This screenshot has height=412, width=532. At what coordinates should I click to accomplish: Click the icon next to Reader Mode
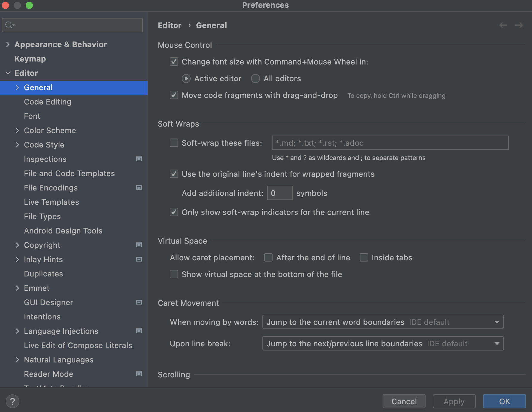click(x=139, y=374)
